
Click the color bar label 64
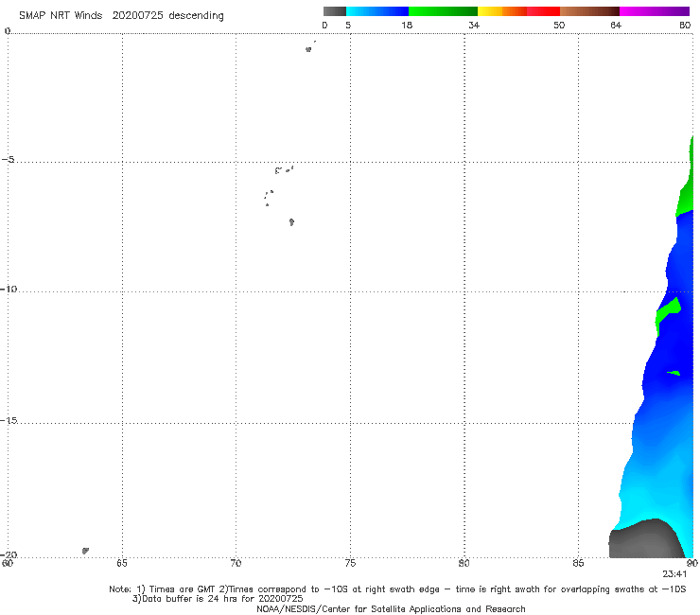(616, 25)
